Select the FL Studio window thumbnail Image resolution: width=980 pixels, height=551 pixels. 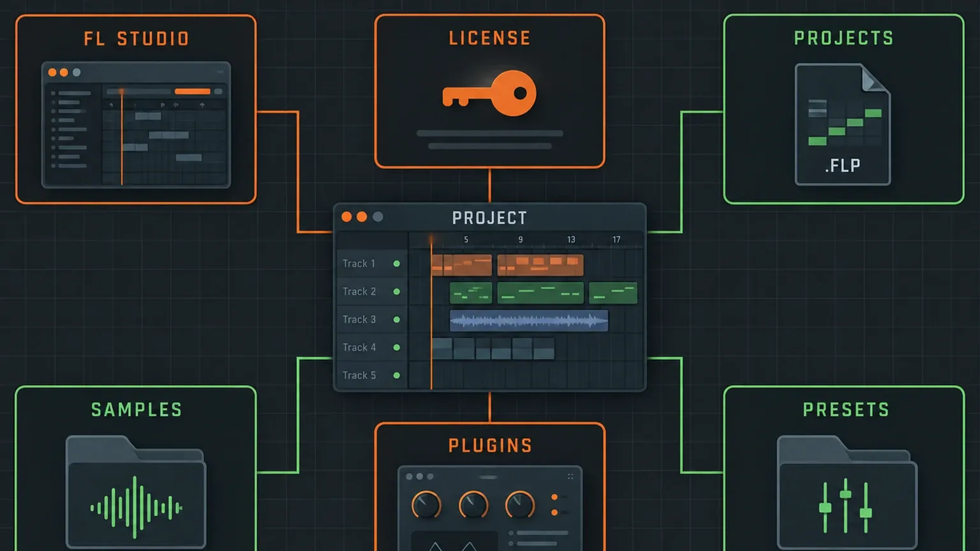point(136,124)
